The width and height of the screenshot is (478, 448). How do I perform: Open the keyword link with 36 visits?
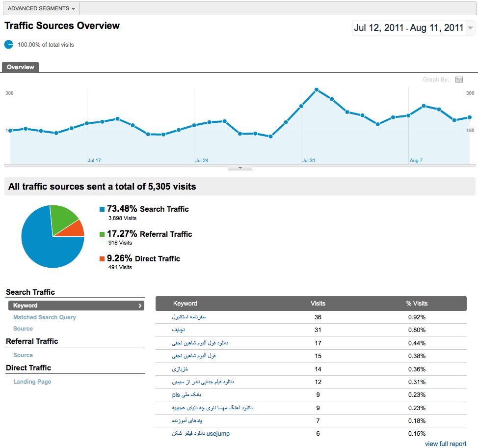coord(189,317)
